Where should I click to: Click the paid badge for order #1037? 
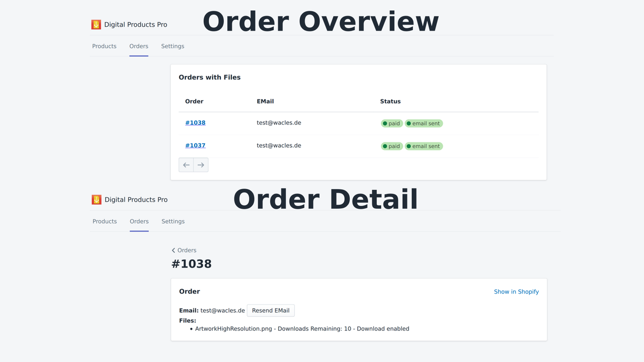(391, 146)
